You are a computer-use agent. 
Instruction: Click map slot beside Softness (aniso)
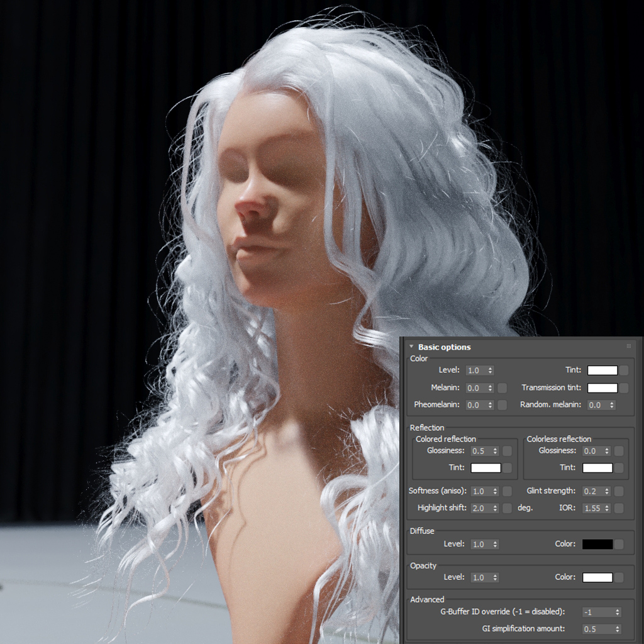[508, 491]
